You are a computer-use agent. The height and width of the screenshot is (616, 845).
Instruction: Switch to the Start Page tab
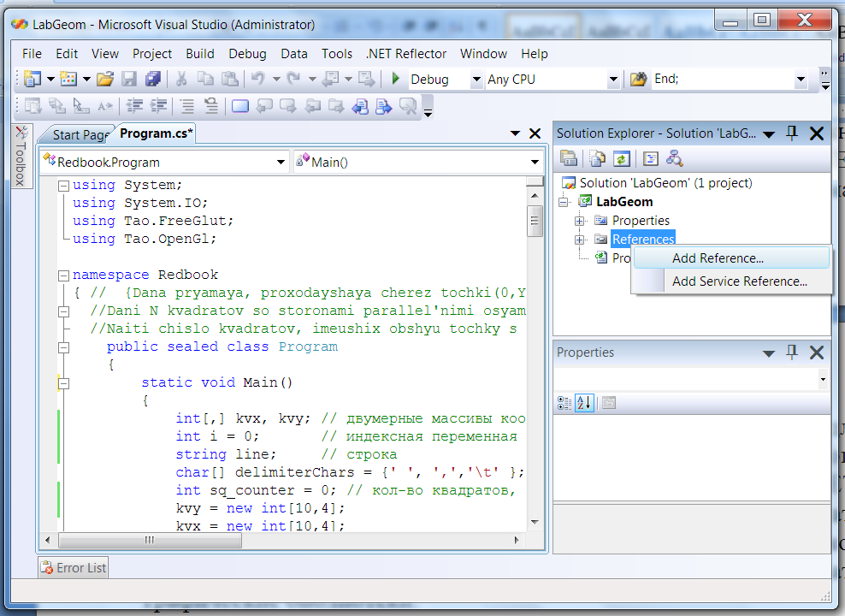[80, 134]
